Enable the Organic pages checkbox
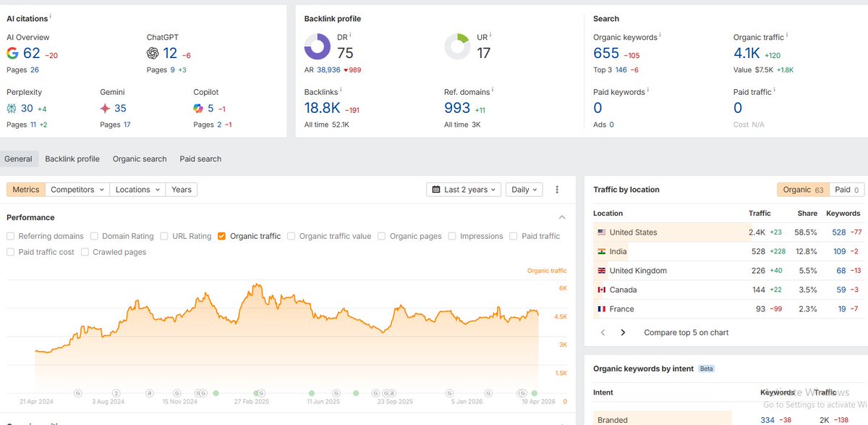The width and height of the screenshot is (868, 425). tap(381, 236)
